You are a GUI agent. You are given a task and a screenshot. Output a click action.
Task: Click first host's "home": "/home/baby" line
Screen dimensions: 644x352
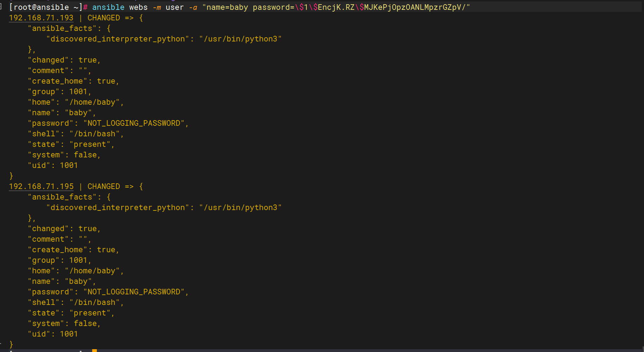click(x=76, y=102)
